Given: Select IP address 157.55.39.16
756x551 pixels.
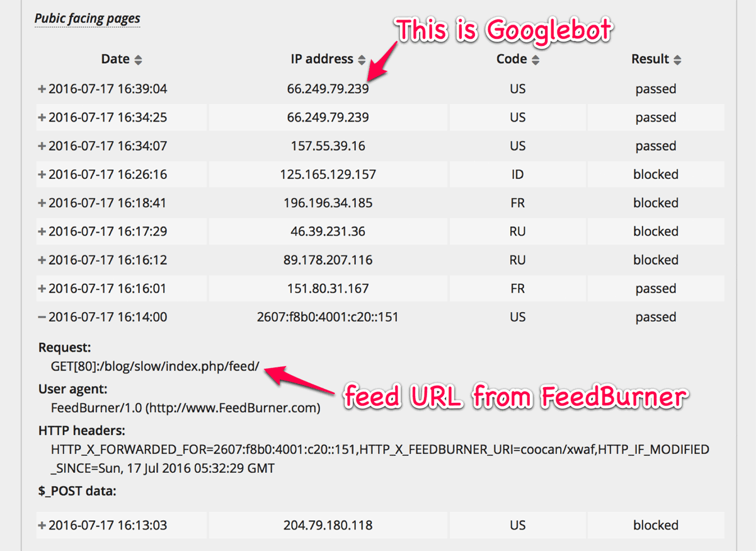Looking at the screenshot, I should tap(328, 146).
